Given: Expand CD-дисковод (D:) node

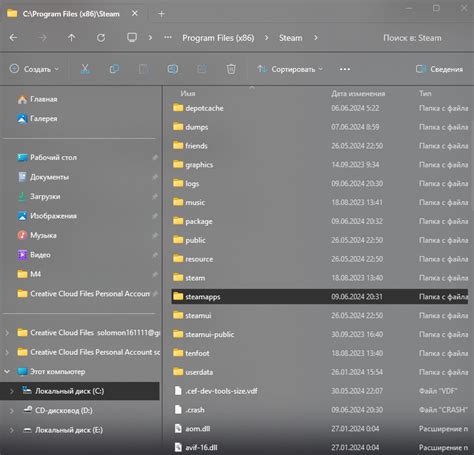Looking at the screenshot, I should pos(12,410).
